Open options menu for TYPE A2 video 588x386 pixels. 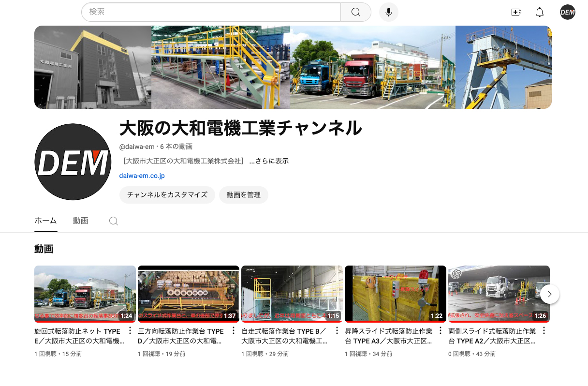click(x=544, y=331)
